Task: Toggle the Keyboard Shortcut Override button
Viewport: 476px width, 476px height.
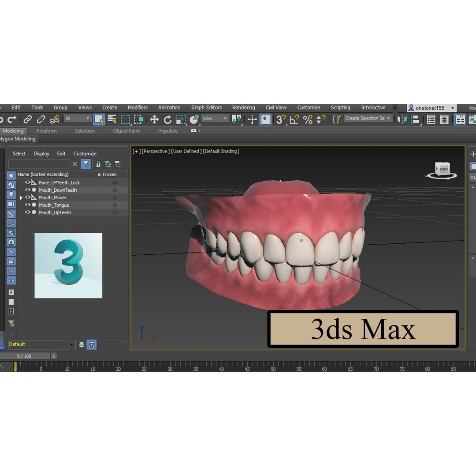Action: [x=265, y=119]
